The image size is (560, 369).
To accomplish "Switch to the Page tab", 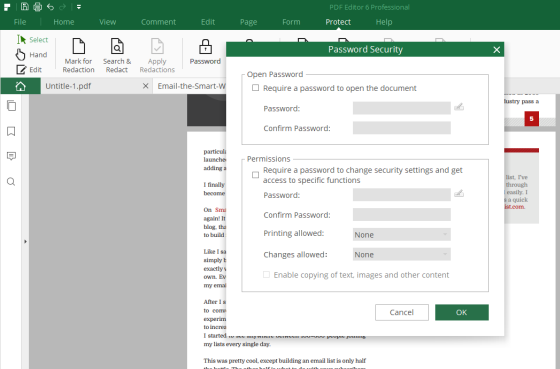I will (x=249, y=22).
